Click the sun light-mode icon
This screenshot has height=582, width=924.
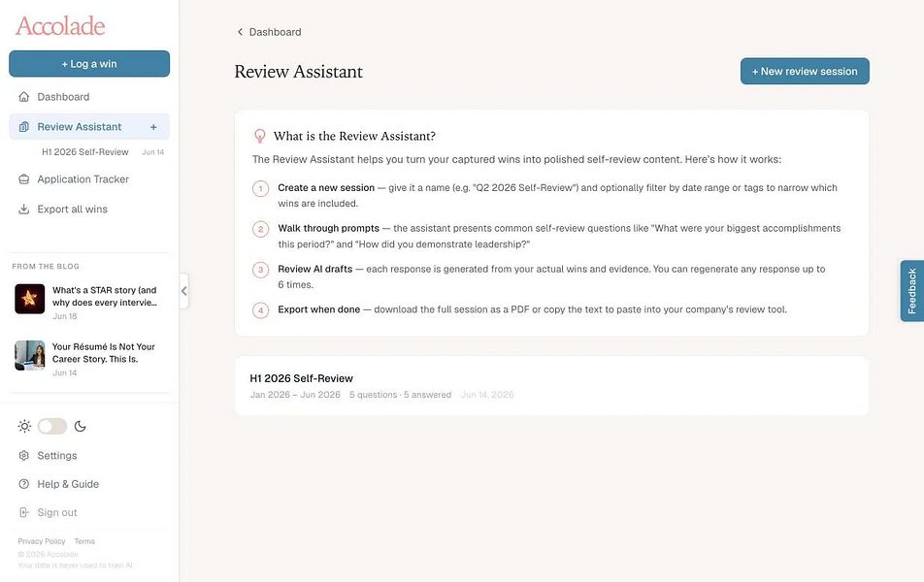[24, 426]
